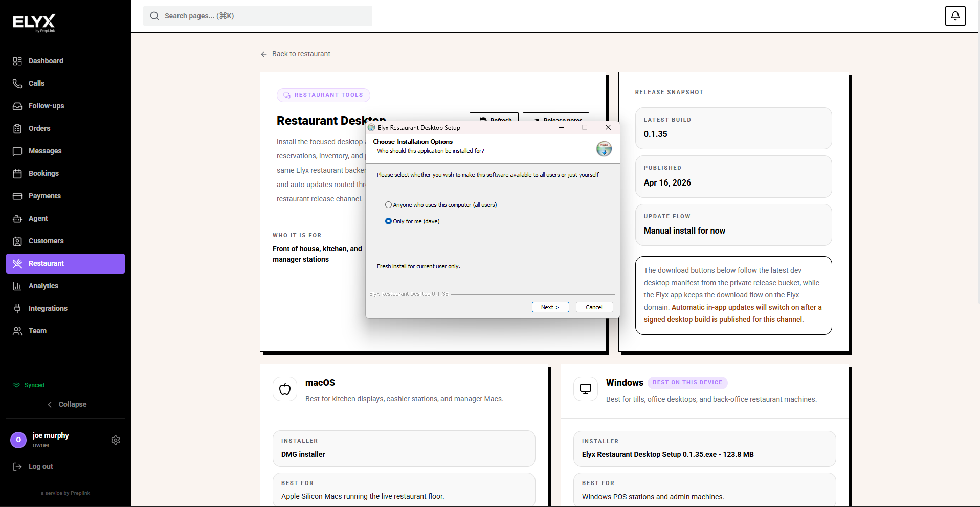This screenshot has height=507, width=980.
Task: Click the installer disc graphic in setup header
Action: point(604,149)
